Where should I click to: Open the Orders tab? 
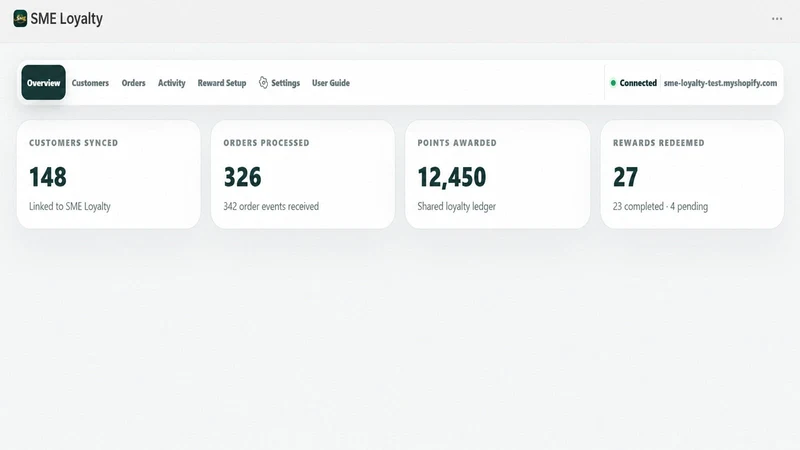coord(133,83)
